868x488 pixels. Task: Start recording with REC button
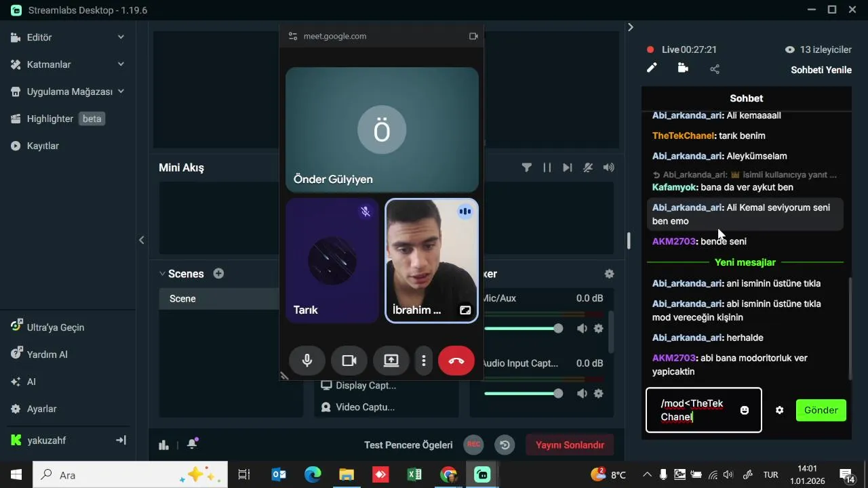(x=473, y=445)
